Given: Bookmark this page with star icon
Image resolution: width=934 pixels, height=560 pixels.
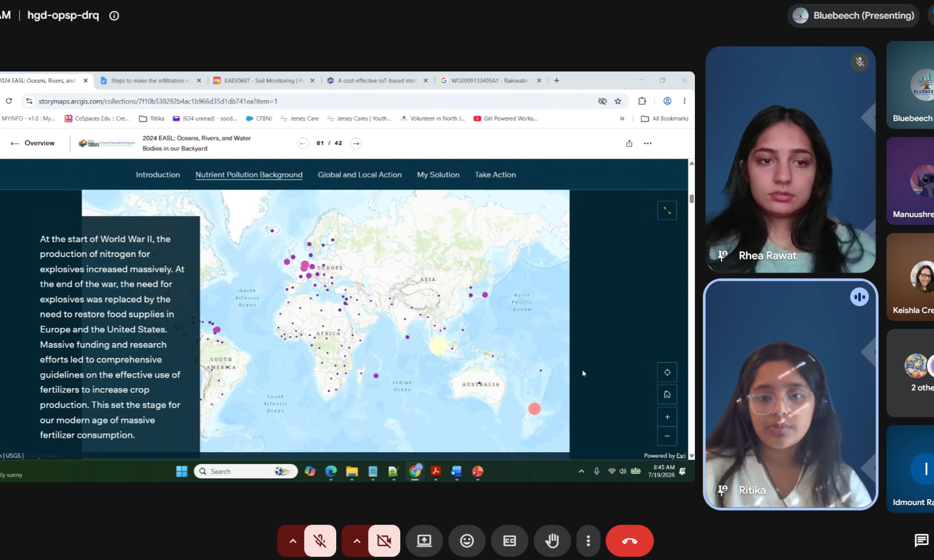Looking at the screenshot, I should pos(618,101).
